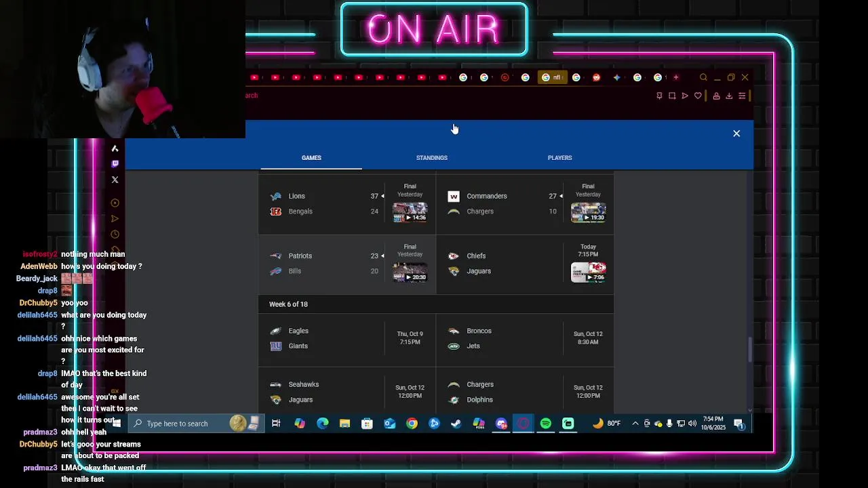Show hidden system tray icons chevron

point(635,424)
